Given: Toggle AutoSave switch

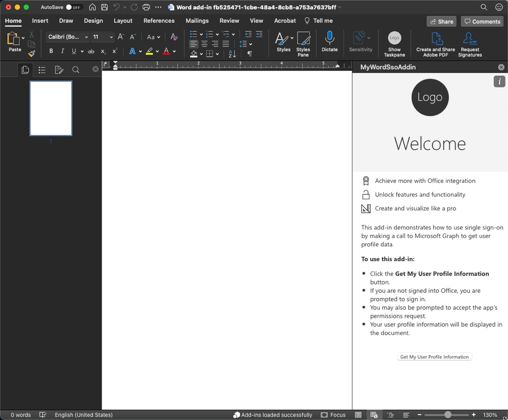Looking at the screenshot, I should [74, 7].
